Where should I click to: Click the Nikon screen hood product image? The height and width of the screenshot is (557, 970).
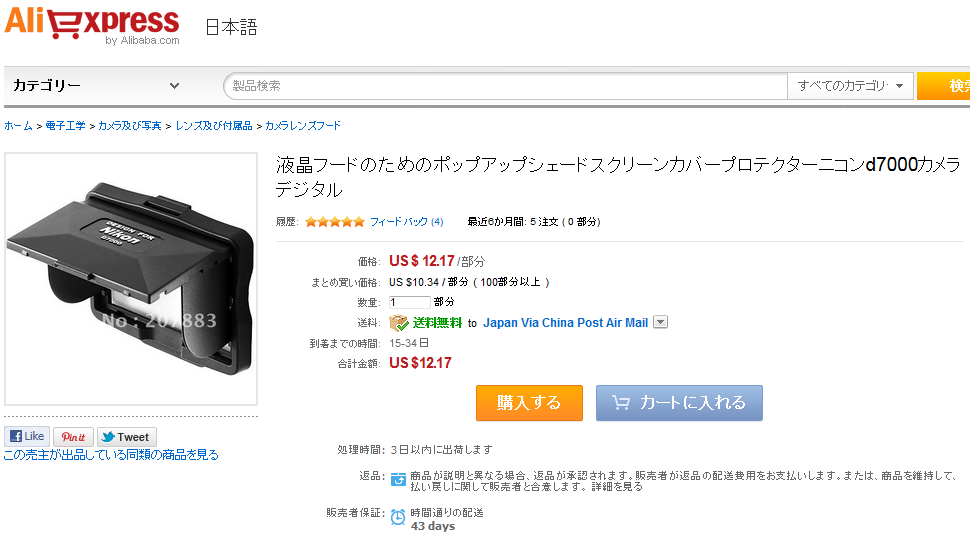tap(131, 279)
